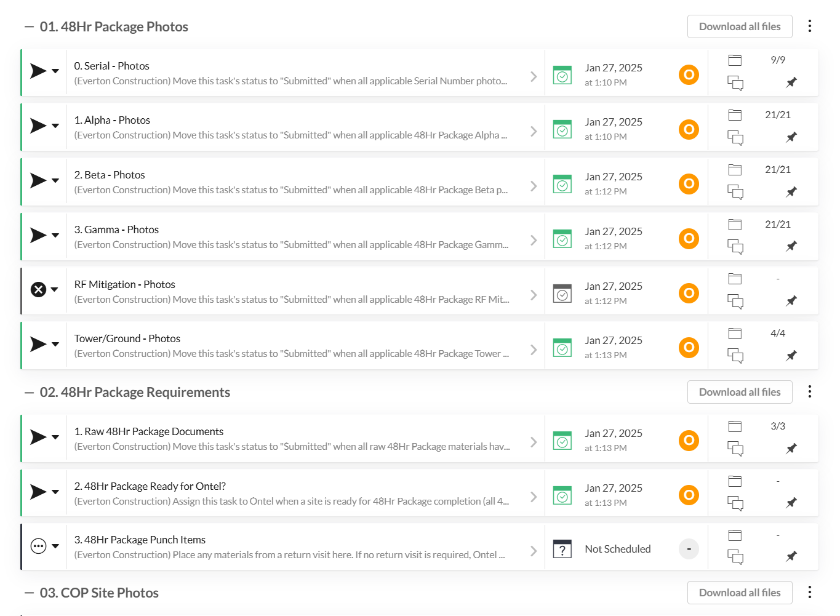Collapse the 01. 48Hr Package Photos section
The image size is (840, 616).
pyautogui.click(x=29, y=27)
